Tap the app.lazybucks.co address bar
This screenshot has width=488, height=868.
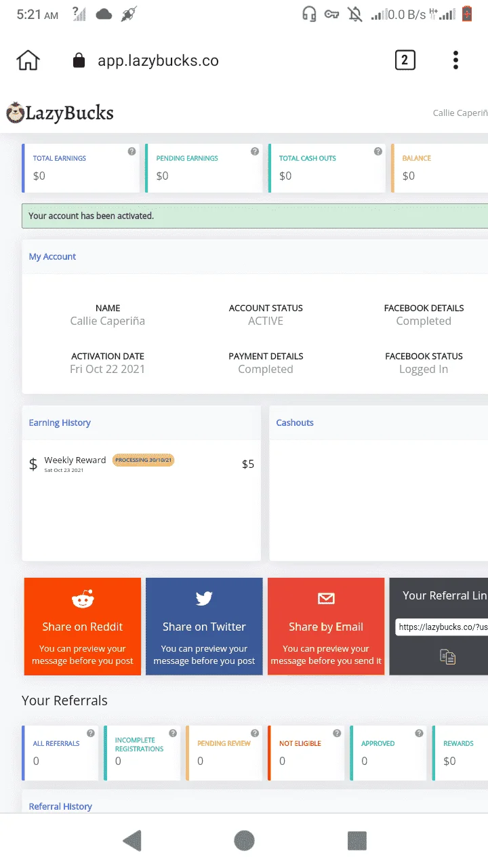pos(158,60)
